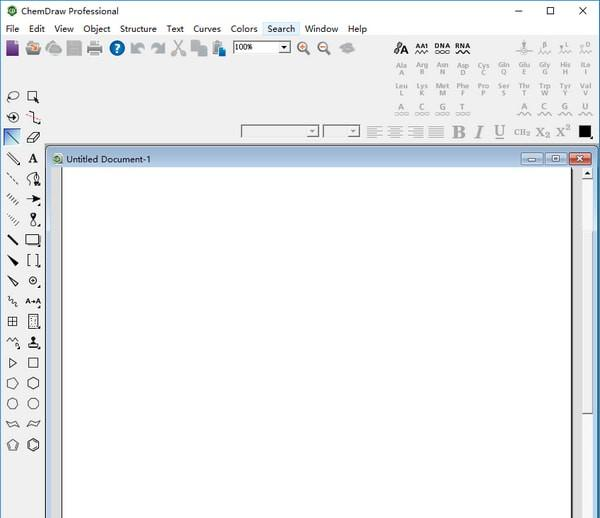This screenshot has height=518, width=600.
Task: Open ChemDraw help via the question mark icon
Action: pos(117,48)
